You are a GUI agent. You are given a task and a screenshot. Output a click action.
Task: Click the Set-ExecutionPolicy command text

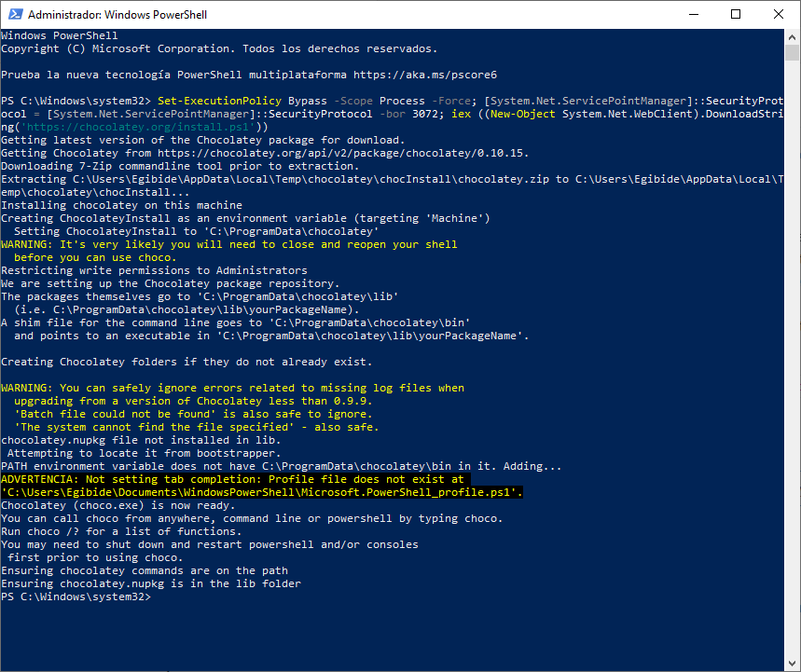[219, 101]
